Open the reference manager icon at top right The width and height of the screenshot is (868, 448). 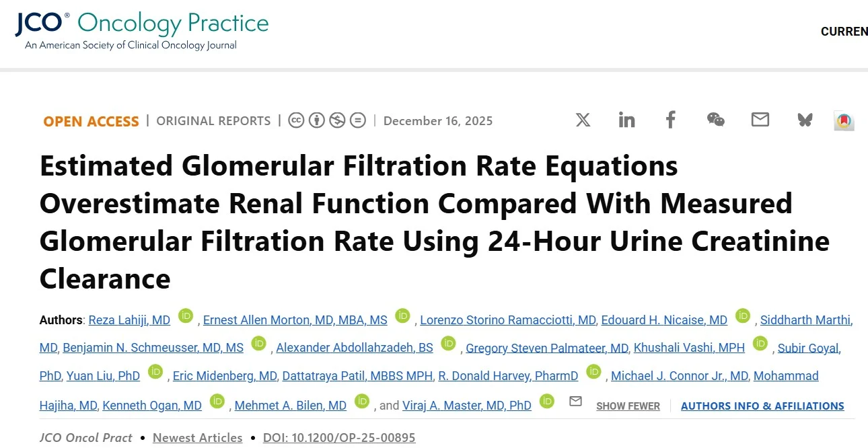point(844,121)
